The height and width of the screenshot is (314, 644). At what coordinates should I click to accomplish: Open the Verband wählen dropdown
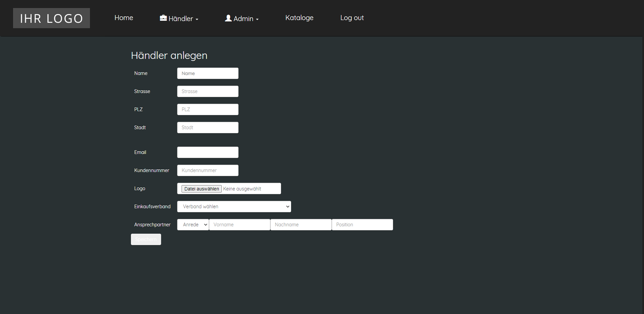coord(234,207)
